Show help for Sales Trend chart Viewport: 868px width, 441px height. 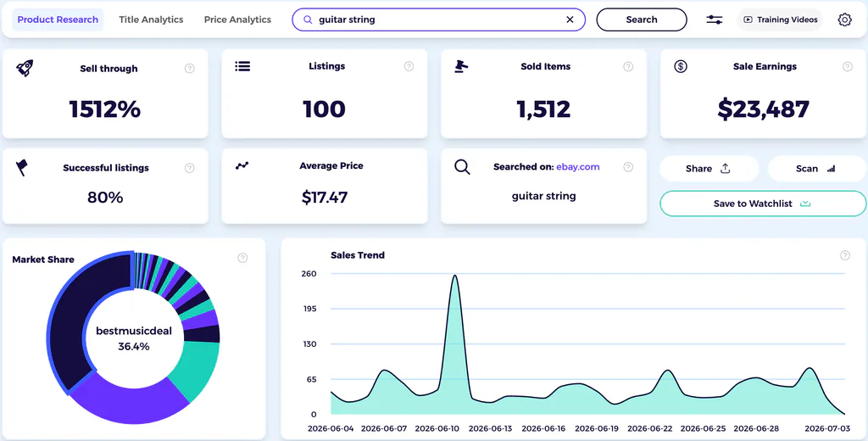tap(845, 255)
